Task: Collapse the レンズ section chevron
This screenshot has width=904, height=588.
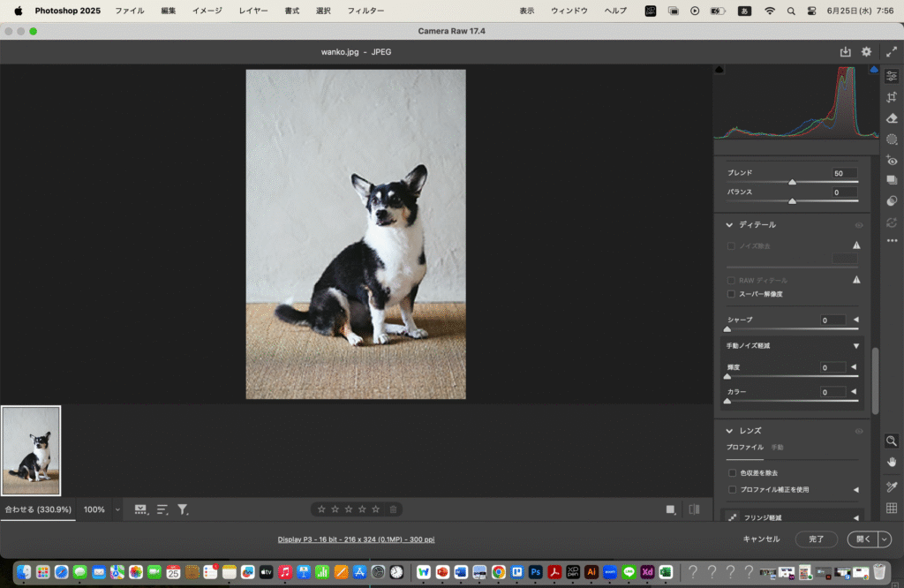Action: [729, 431]
